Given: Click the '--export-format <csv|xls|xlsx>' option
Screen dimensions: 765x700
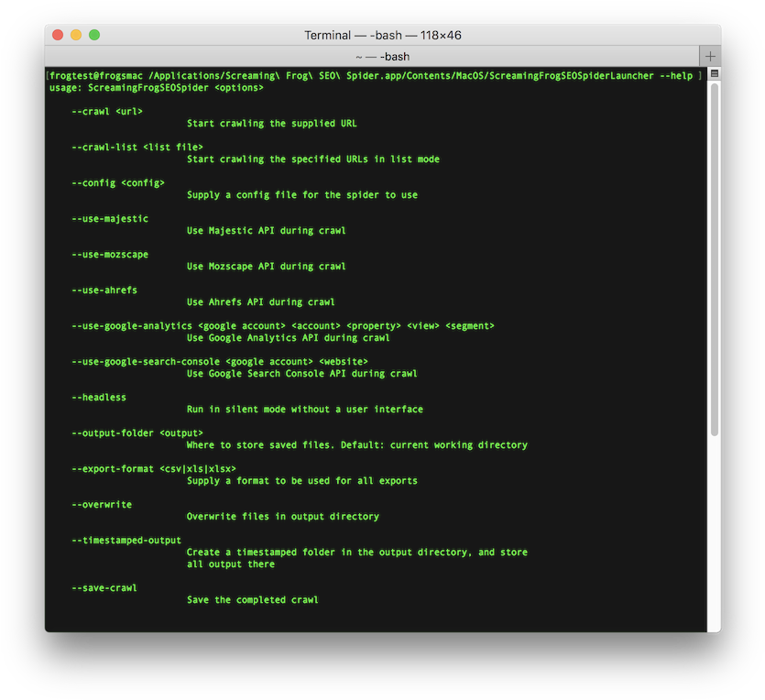Looking at the screenshot, I should point(154,469).
